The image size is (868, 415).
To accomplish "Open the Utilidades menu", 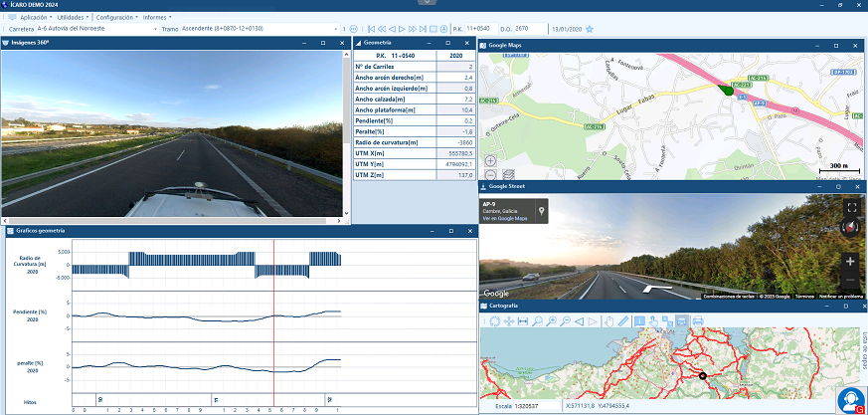I will coord(74,17).
